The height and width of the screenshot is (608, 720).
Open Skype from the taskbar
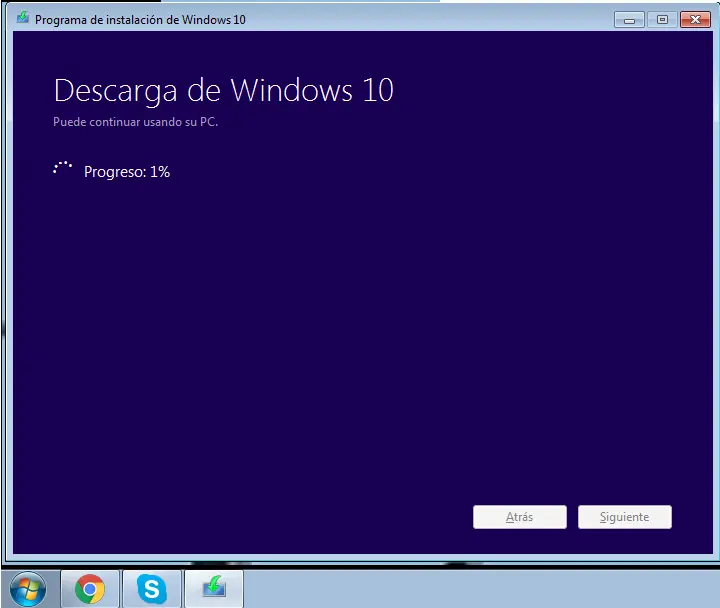click(x=152, y=589)
